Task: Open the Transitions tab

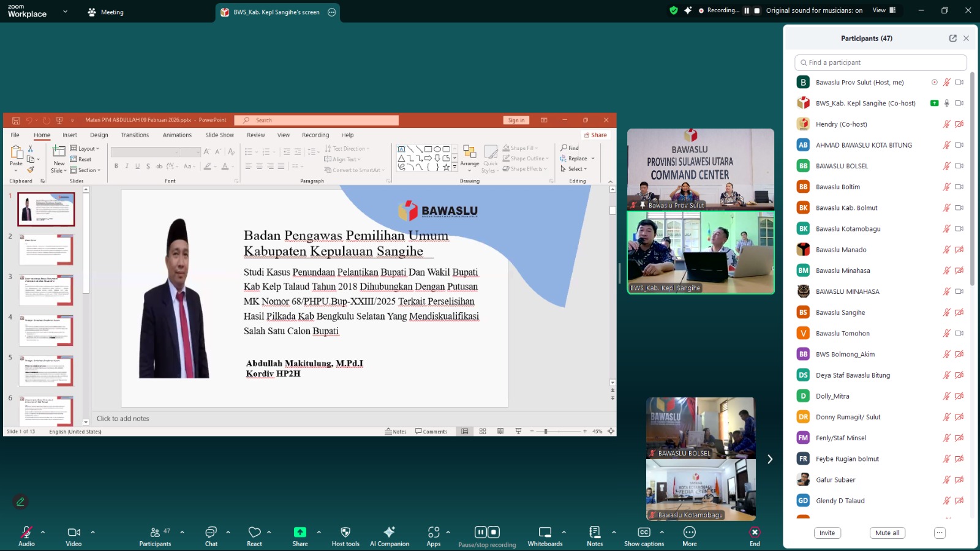Action: [x=135, y=135]
